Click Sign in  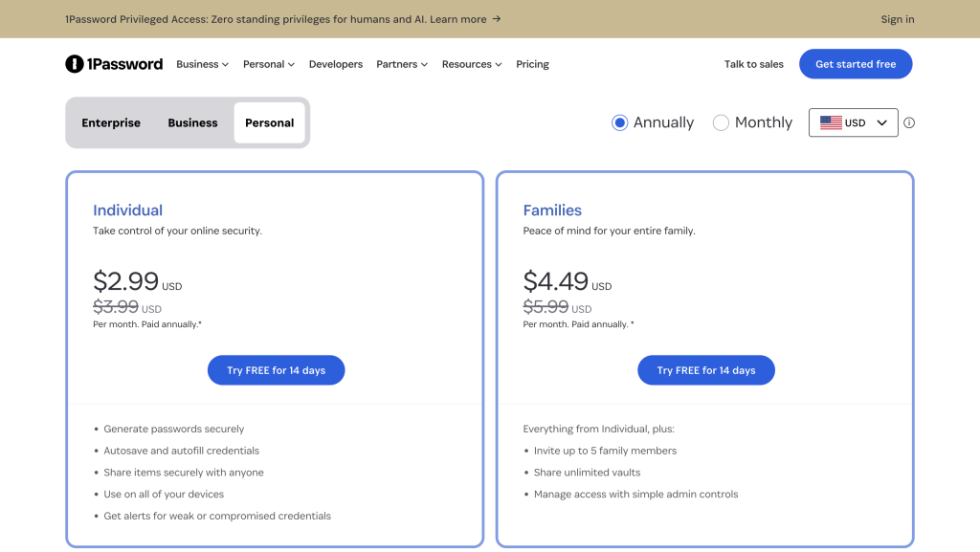[x=898, y=19]
